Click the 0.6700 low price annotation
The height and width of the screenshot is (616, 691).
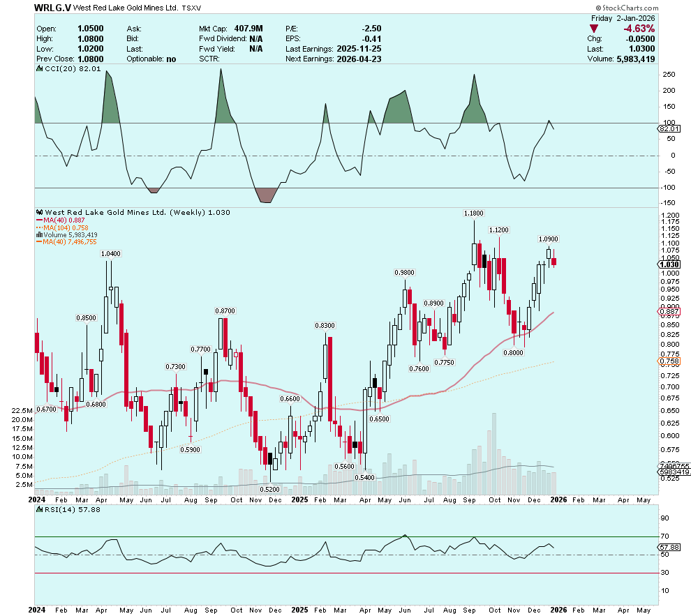tap(46, 409)
